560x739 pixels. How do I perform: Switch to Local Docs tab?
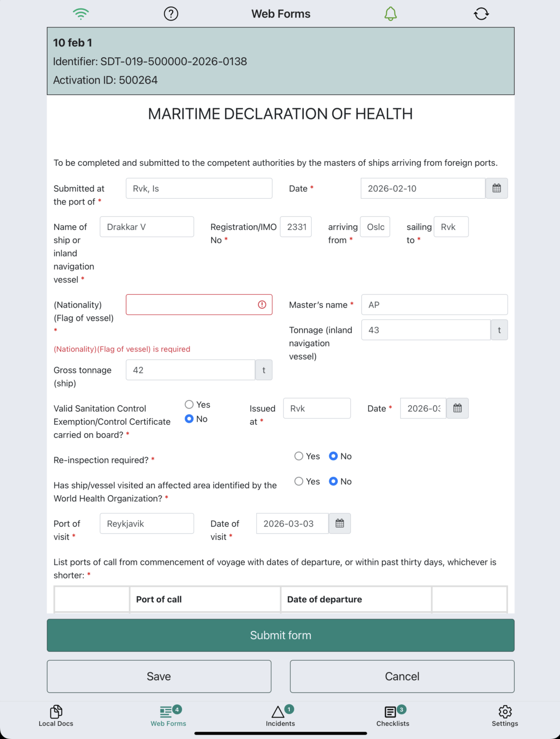(56, 716)
